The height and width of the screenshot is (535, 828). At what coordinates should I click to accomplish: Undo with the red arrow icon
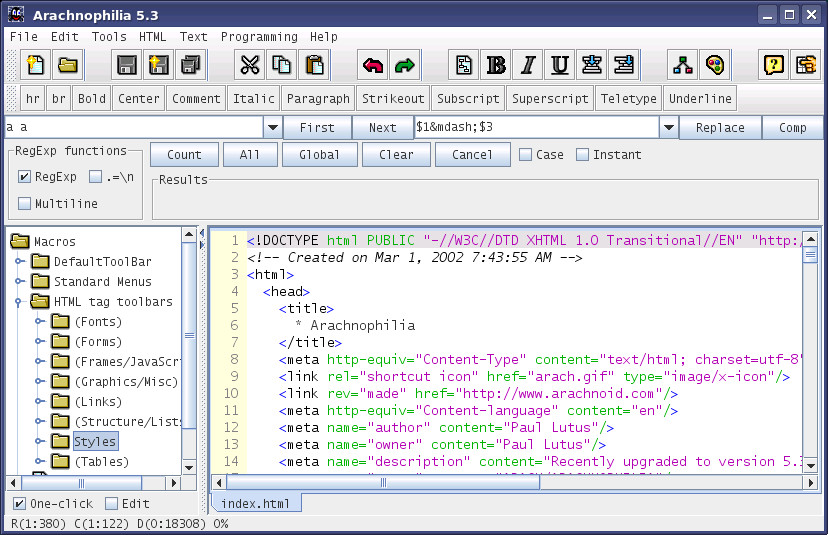click(373, 65)
